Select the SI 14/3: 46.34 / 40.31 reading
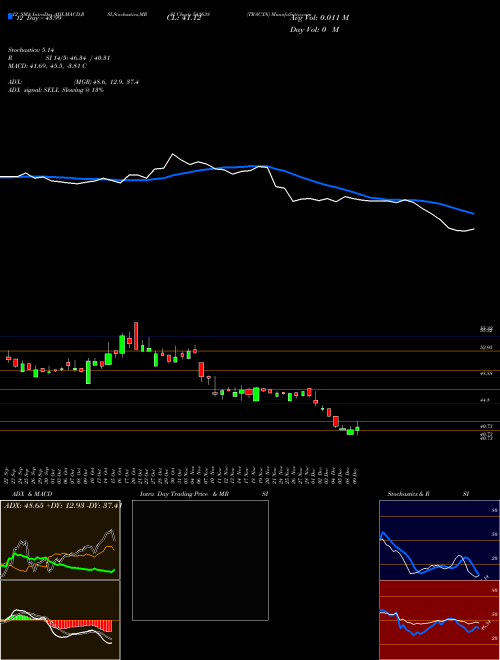This screenshot has height=660, width=500. pos(78,58)
